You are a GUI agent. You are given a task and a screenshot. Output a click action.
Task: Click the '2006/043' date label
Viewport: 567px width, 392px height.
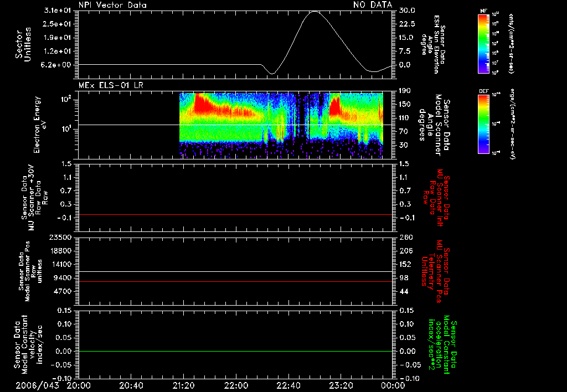(37, 385)
